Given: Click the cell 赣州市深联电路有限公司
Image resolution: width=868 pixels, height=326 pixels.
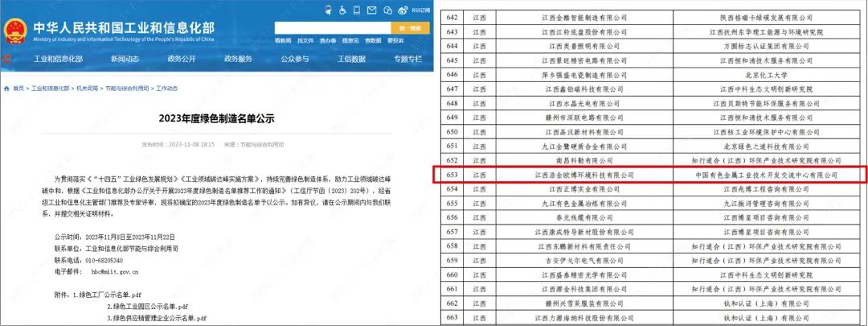Looking at the screenshot, I should 584,118.
